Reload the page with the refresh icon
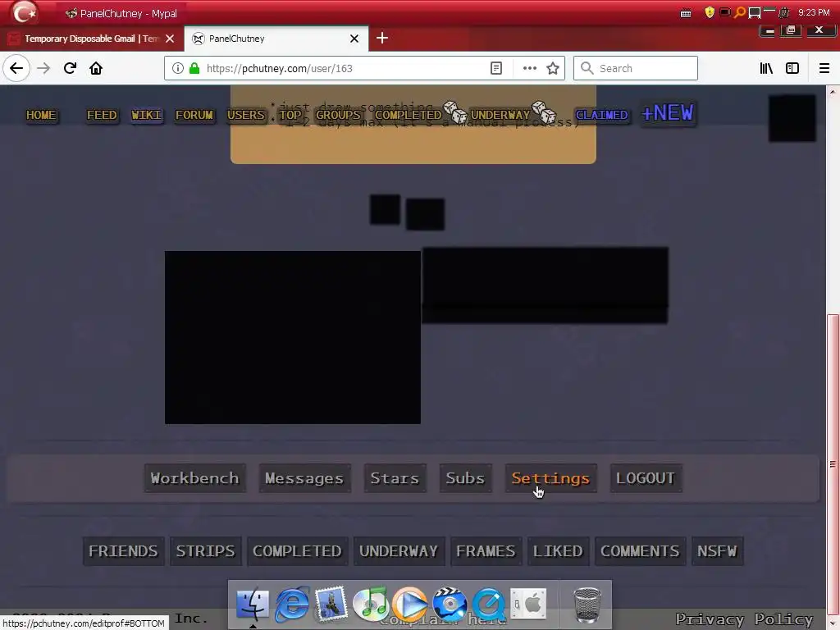Screen dimensions: 840x630 point(70,68)
